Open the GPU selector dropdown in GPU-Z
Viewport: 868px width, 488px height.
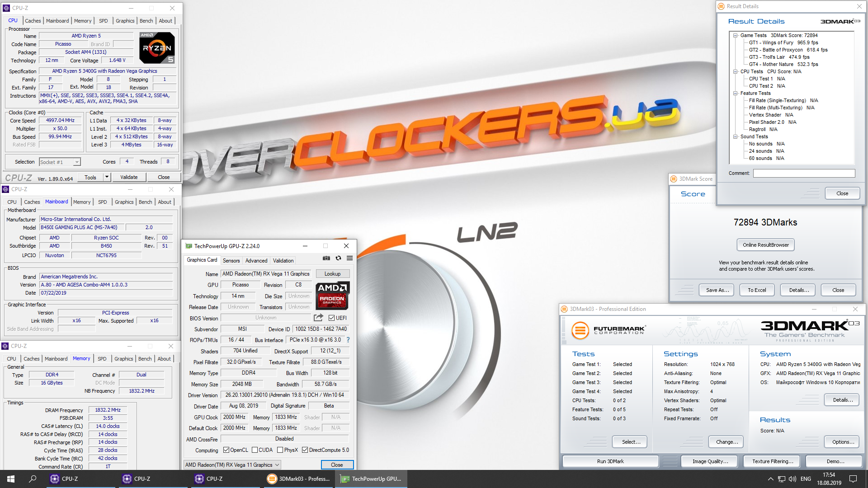tap(232, 465)
